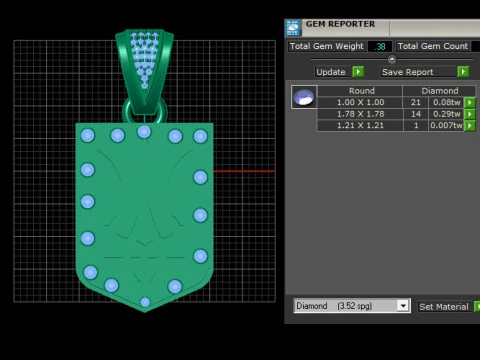480x360 pixels.
Task: Select the Round column header
Action: pyautogui.click(x=361, y=91)
